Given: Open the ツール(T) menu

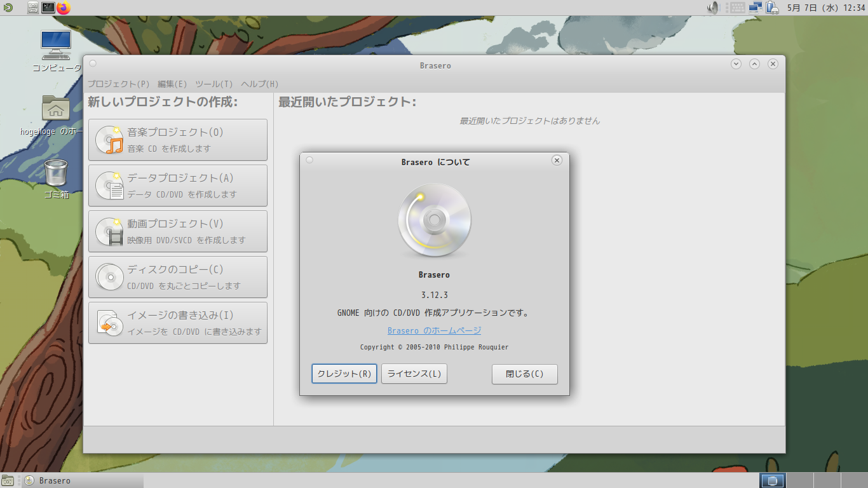Looking at the screenshot, I should 214,84.
